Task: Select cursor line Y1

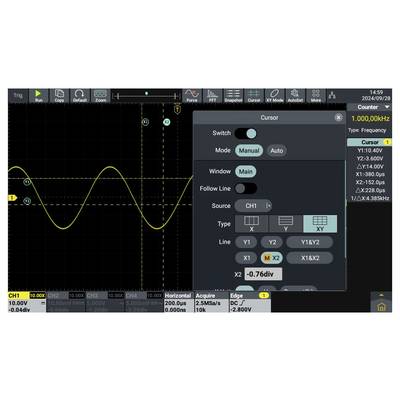Action: click(246, 242)
